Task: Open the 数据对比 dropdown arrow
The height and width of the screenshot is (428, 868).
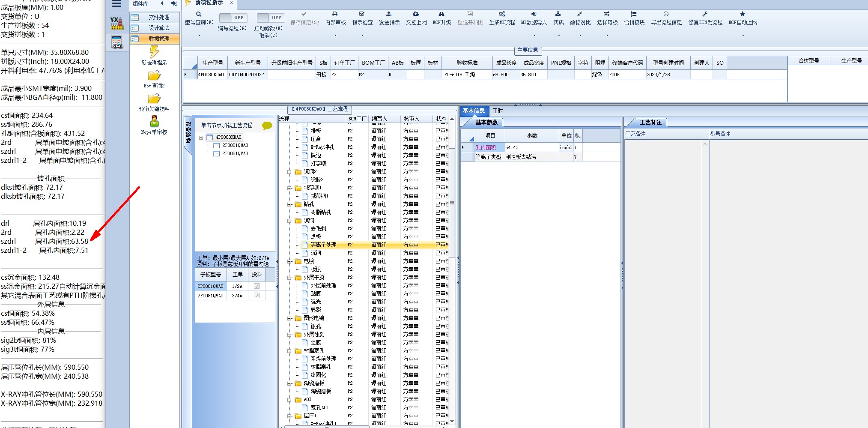Action: coord(580,36)
